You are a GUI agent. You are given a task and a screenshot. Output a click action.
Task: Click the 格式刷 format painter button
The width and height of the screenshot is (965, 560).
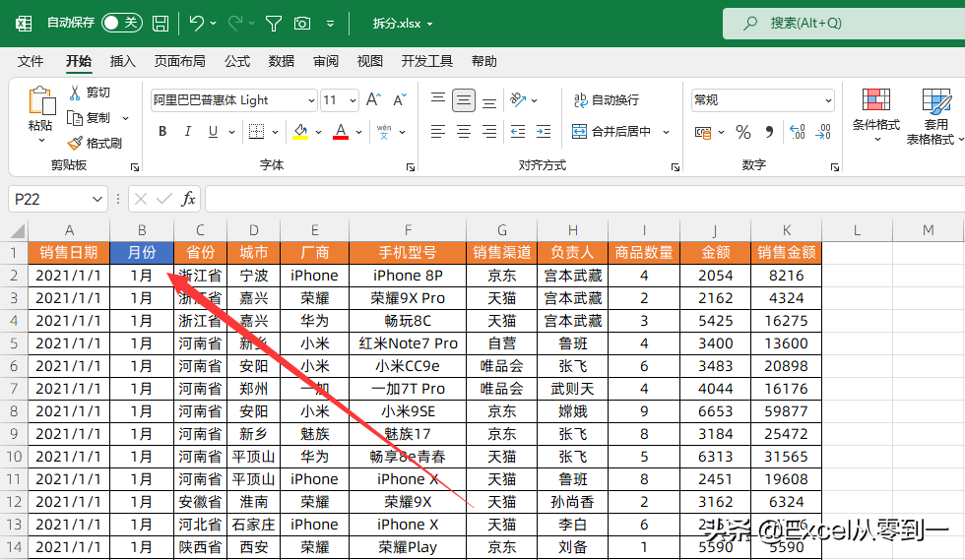click(95, 143)
